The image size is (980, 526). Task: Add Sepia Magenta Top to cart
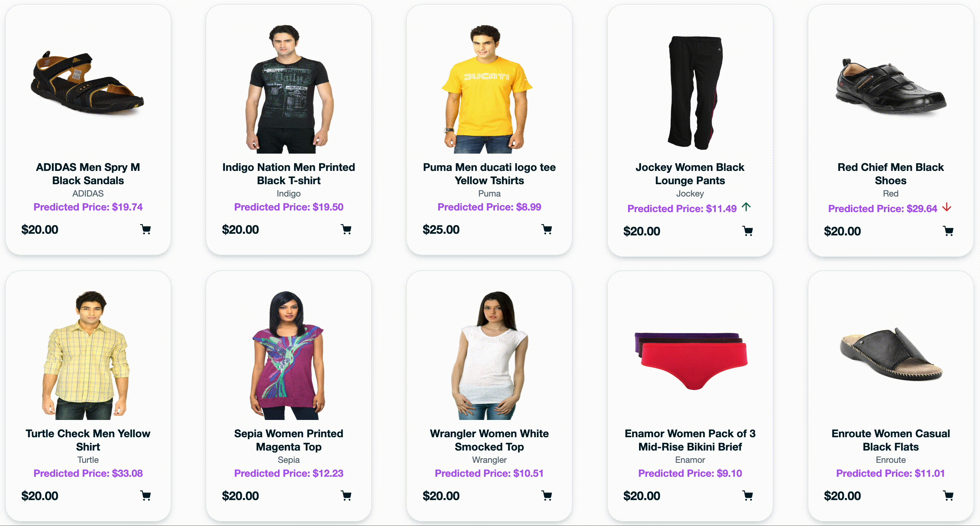[346, 495]
